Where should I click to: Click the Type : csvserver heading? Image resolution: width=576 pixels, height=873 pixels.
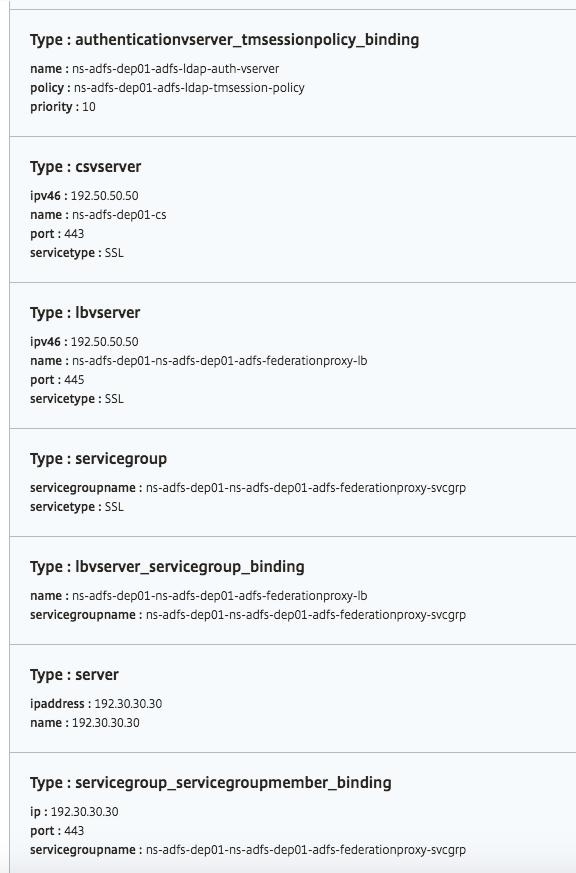pos(86,167)
